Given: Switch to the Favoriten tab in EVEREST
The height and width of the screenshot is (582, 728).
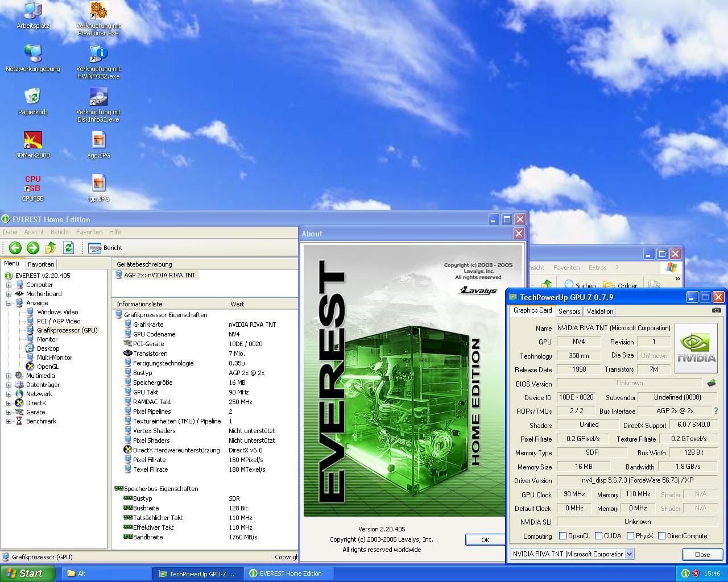Looking at the screenshot, I should (x=41, y=264).
